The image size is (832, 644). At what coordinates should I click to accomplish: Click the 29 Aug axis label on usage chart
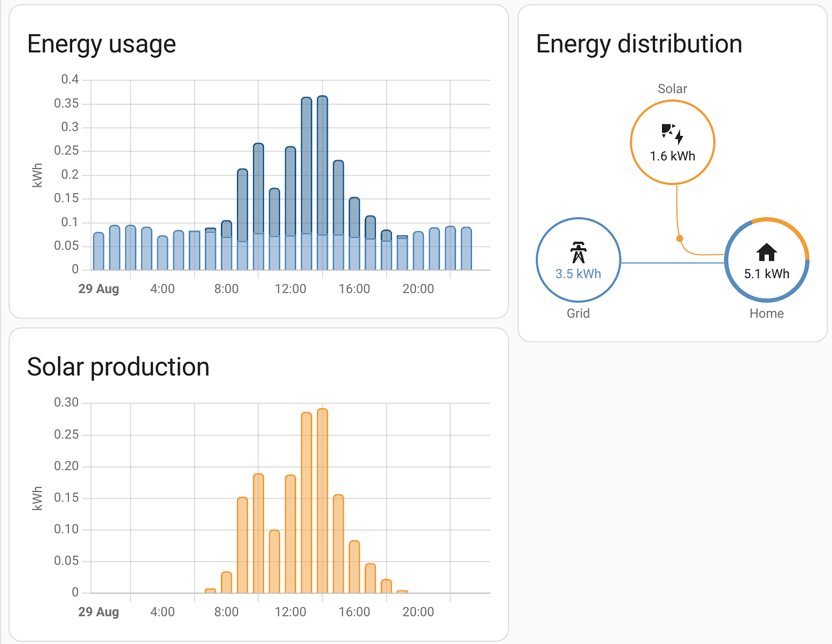pyautogui.click(x=99, y=289)
